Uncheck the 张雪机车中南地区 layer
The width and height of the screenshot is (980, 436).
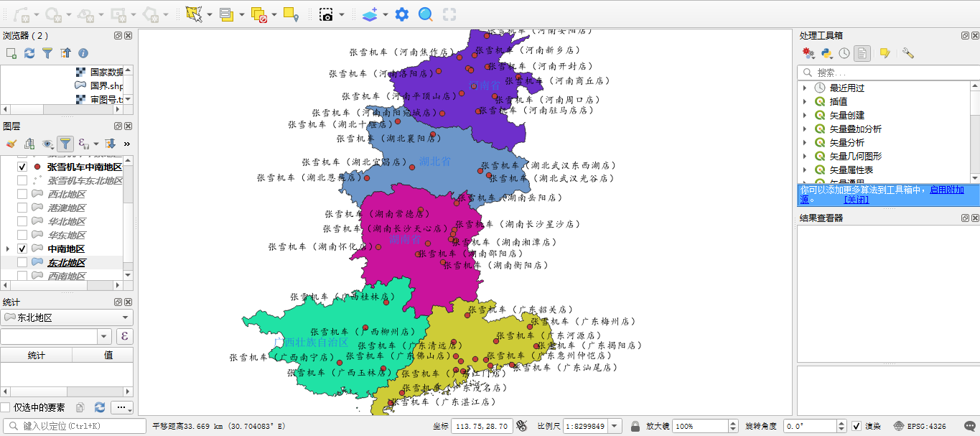click(x=22, y=167)
